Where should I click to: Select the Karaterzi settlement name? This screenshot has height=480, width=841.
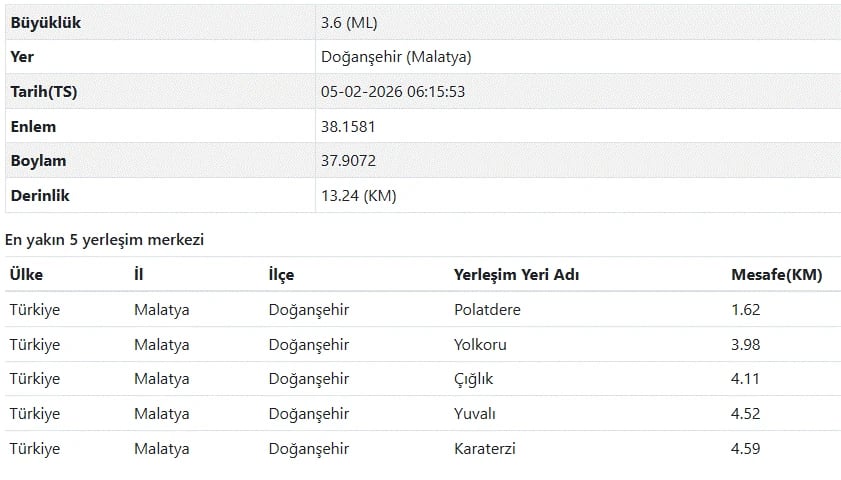[x=484, y=449]
